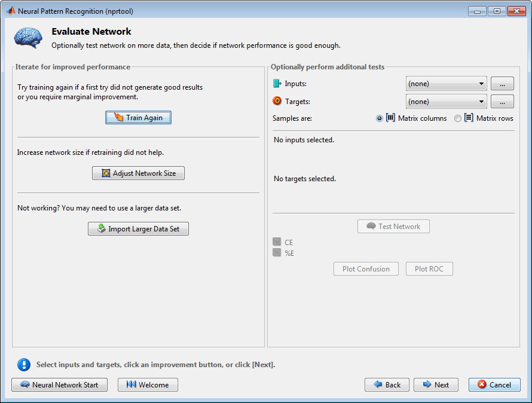Go to Neural Network Start
The image size is (532, 403).
59,384
